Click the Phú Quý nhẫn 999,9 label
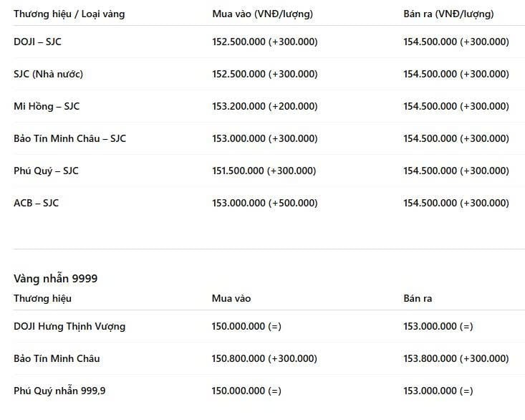 (x=64, y=391)
